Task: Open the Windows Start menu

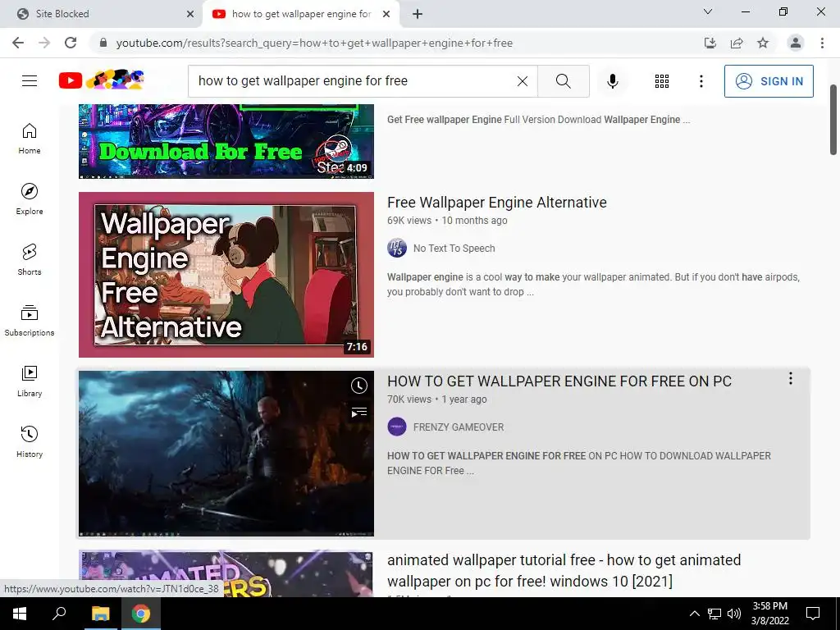Action: 20,614
